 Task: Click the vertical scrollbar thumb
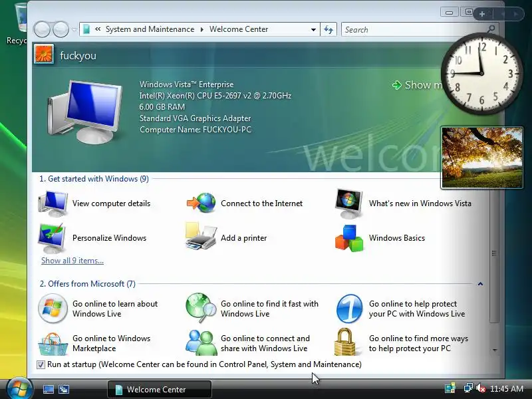click(494, 253)
